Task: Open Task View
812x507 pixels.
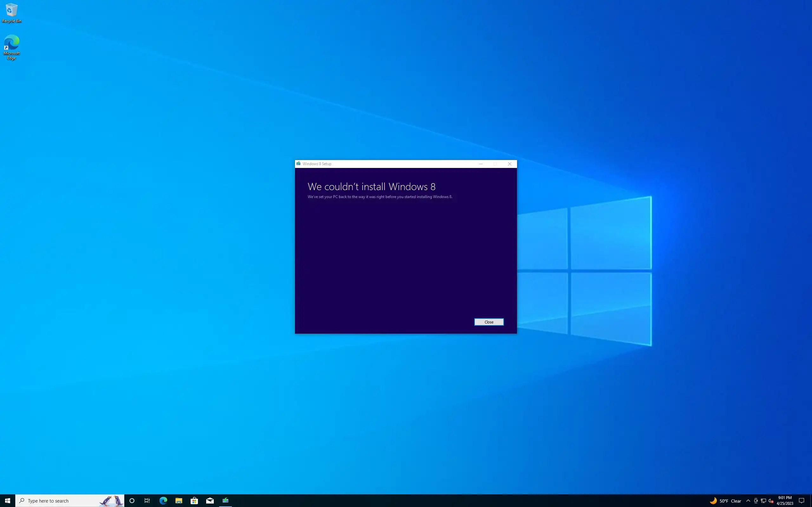Action: [147, 501]
